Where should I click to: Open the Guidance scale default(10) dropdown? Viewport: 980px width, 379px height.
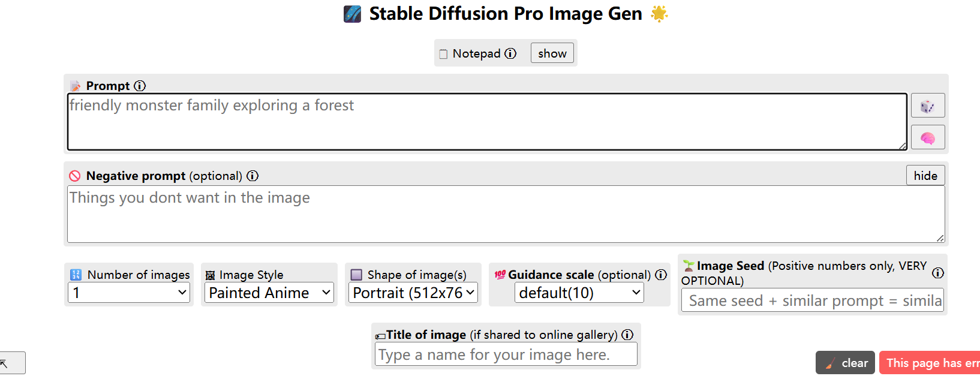[579, 293]
